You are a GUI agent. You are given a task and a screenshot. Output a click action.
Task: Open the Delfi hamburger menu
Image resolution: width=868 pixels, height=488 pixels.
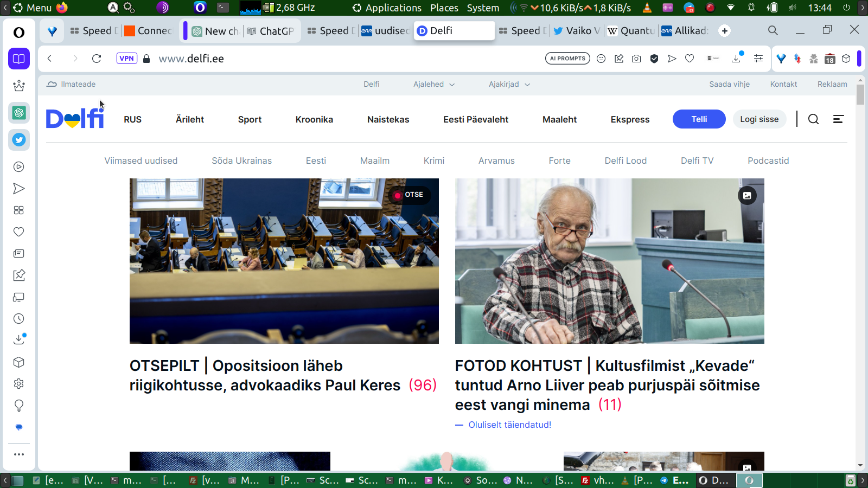(x=838, y=119)
